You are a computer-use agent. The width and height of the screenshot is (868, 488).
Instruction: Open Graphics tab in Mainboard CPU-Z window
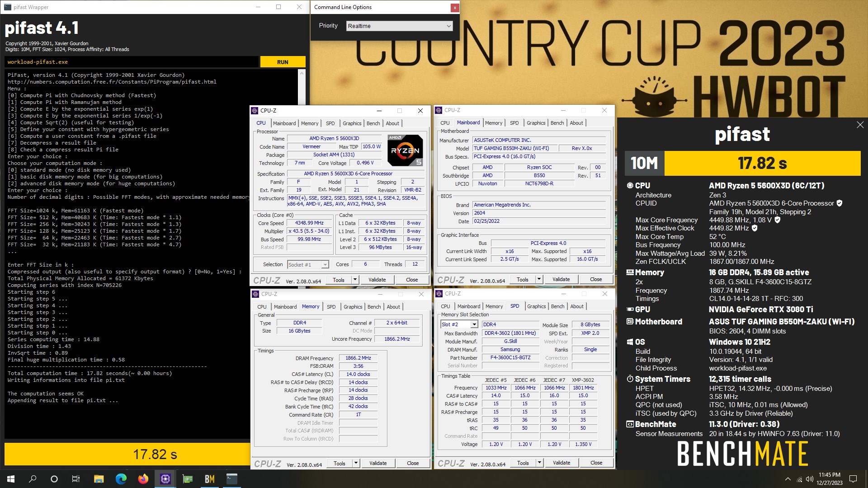click(x=536, y=123)
